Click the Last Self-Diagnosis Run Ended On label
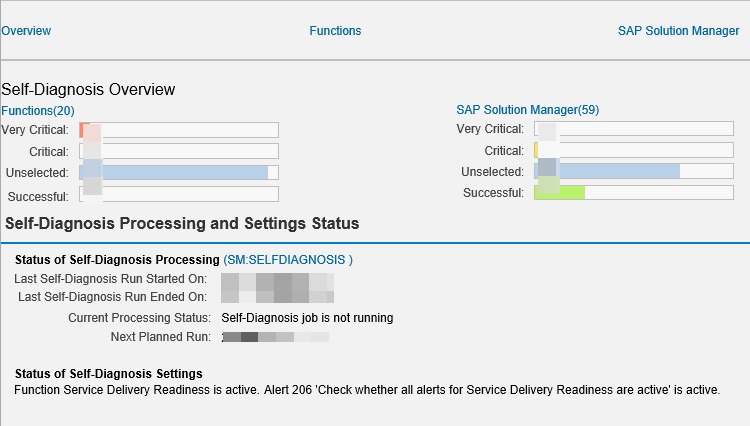 112,297
